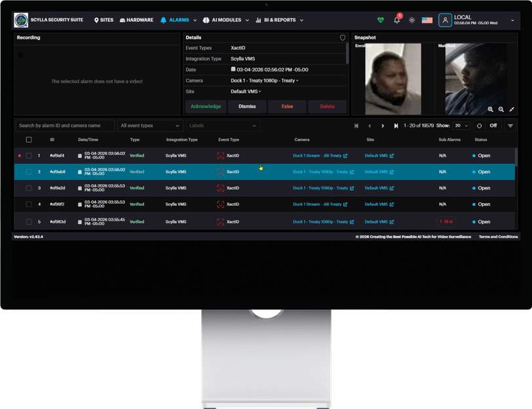Image resolution: width=532 pixels, height=409 pixels.
Task: Open external link icon for row #ef9ab8 camera
Action: [x=352, y=172]
